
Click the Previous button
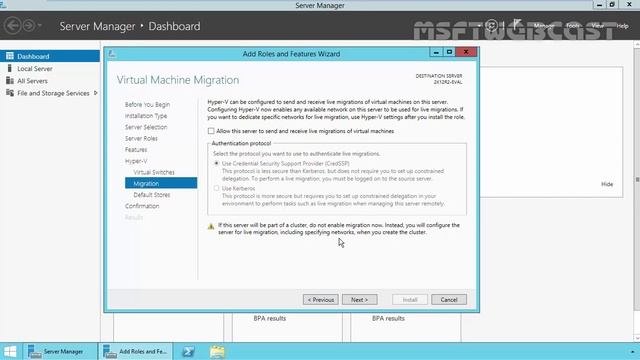320,300
